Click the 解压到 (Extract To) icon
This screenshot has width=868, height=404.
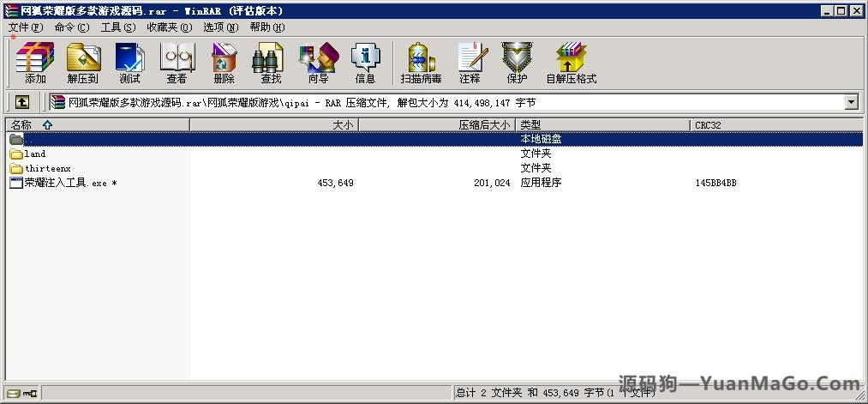83,63
